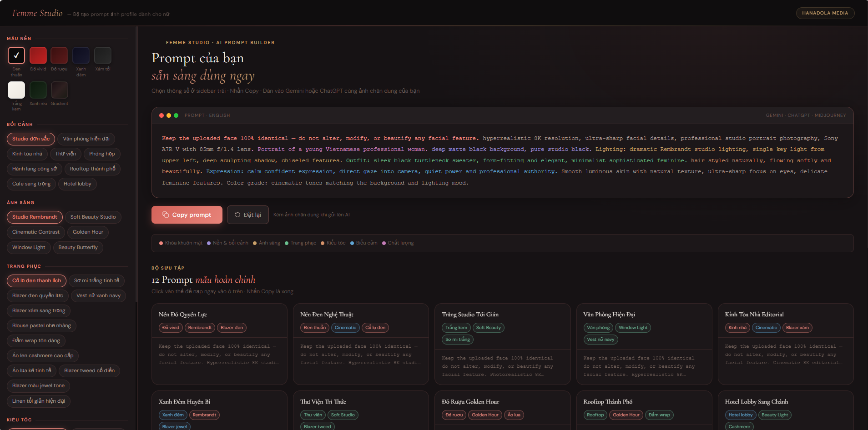The height and width of the screenshot is (430, 868).
Task: Select the Xanh đêm background swatch
Action: [x=81, y=55]
